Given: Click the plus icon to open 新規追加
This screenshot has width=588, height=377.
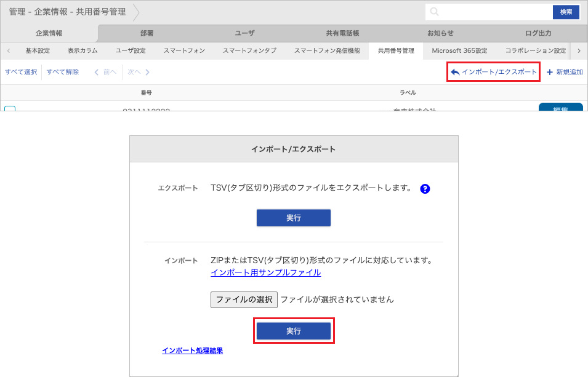Looking at the screenshot, I should click(x=547, y=73).
